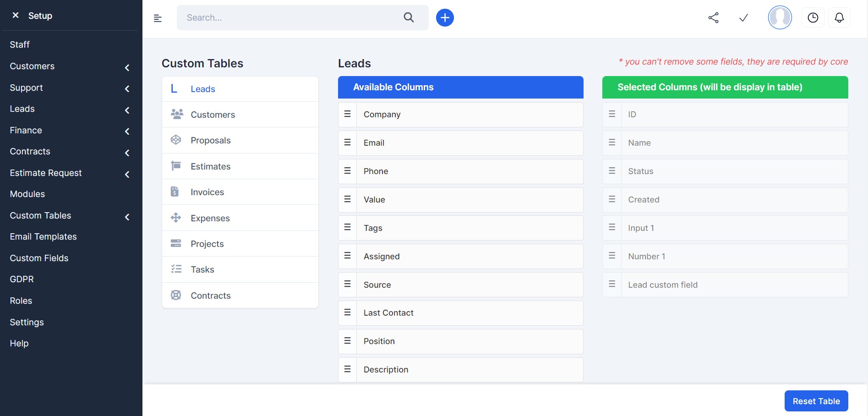Expand the Custom Tables sidebar chevron
Viewport: 868px width, 416px height.
[127, 217]
